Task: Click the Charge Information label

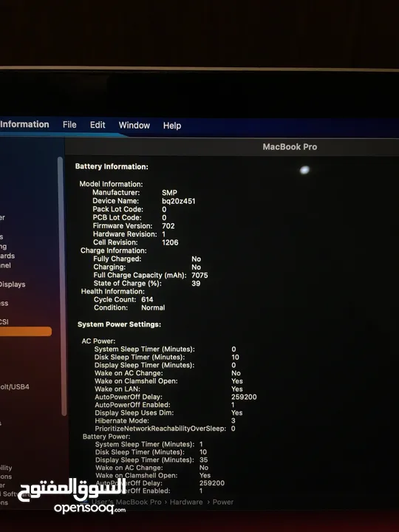Action: point(113,250)
